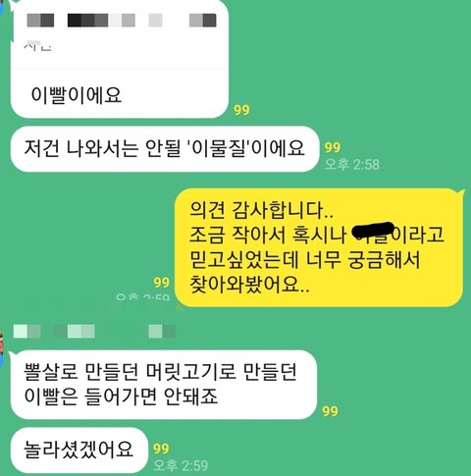Image resolution: width=471 pixels, height=476 pixels.
Task: Tap unread count 99 beside '놀라셨겠어요'
Action: tap(161, 449)
